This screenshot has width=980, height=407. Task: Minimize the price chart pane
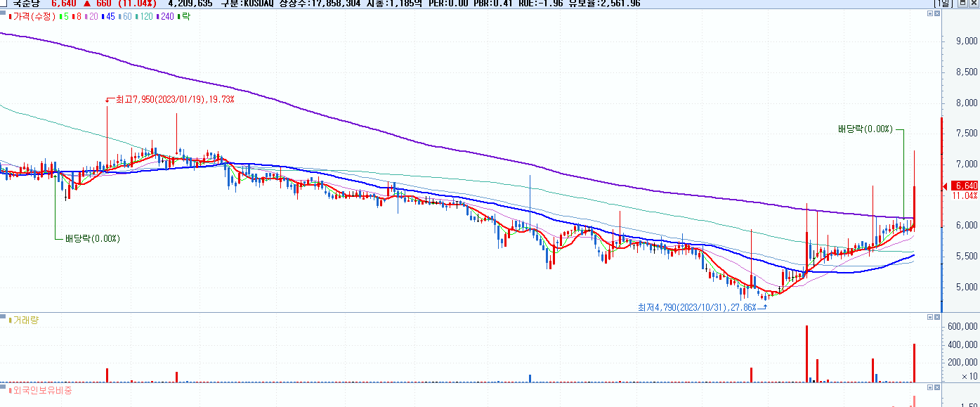[x=929, y=15]
